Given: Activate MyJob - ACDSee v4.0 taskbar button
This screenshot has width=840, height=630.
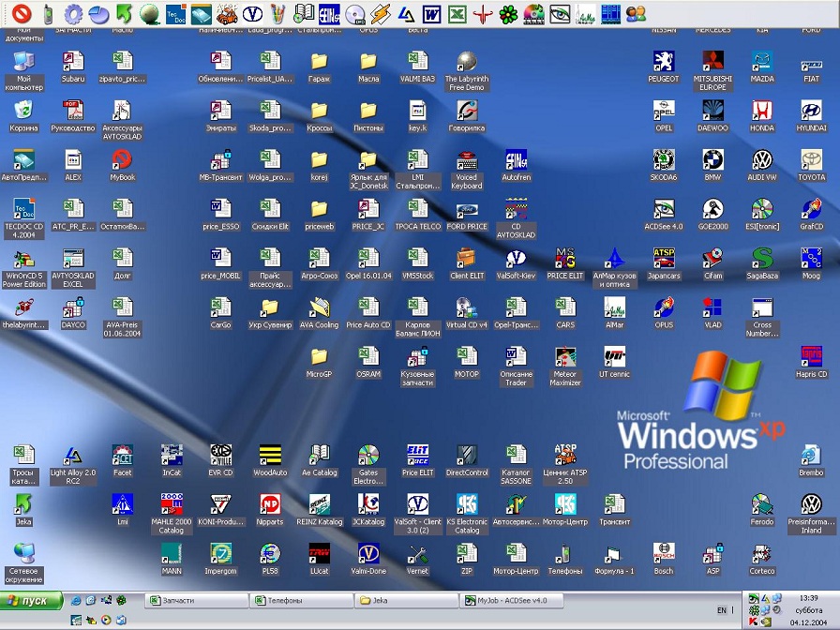Looking at the screenshot, I should point(511,601).
